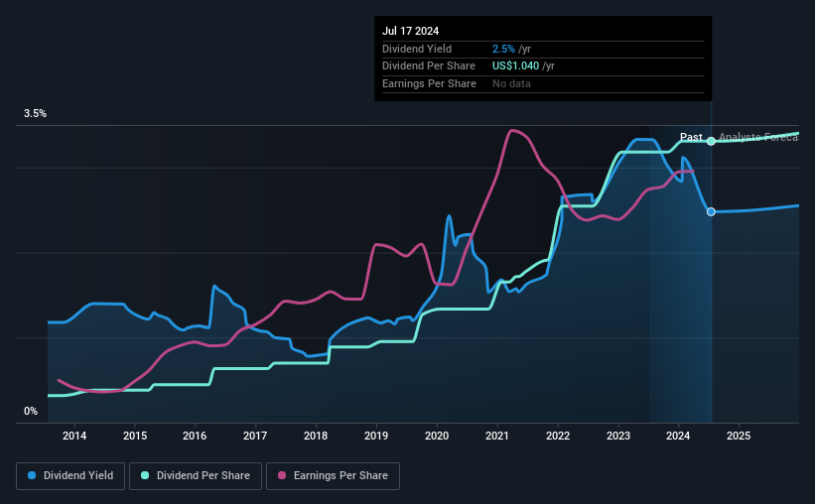Click the 2022 x-axis label
This screenshot has width=815, height=504.
pyautogui.click(x=558, y=436)
